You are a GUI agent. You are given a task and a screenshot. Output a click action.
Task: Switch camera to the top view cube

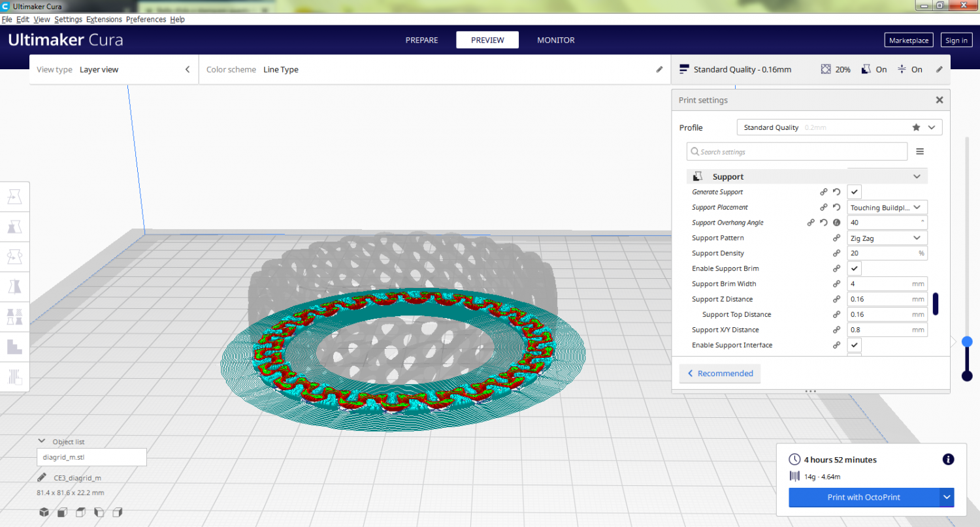pyautogui.click(x=80, y=512)
